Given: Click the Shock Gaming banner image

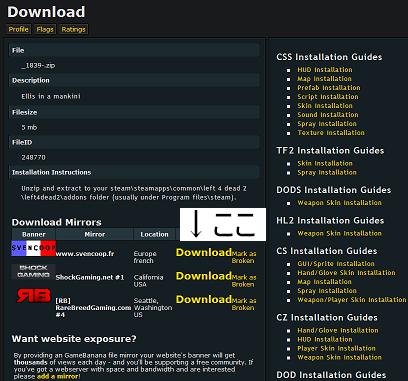Looking at the screenshot, I should pyautogui.click(x=33, y=271).
